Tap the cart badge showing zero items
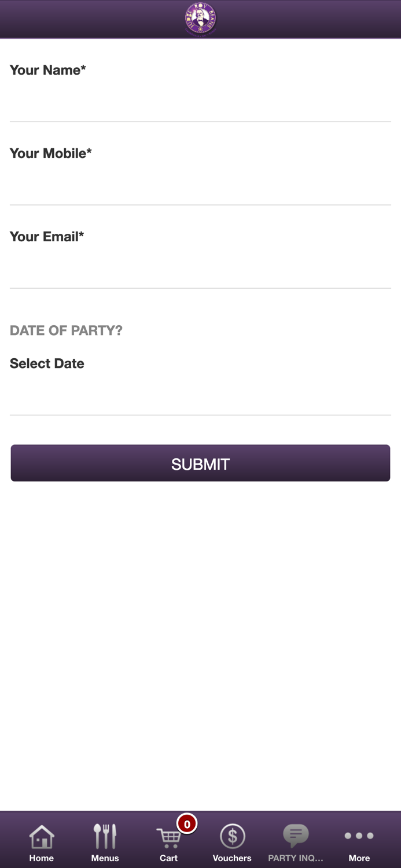401x868 pixels. pyautogui.click(x=187, y=825)
